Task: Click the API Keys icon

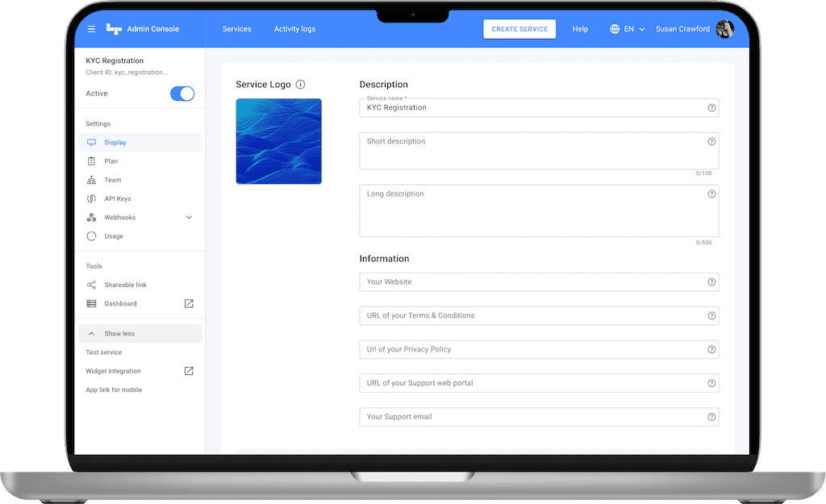Action: click(x=92, y=198)
